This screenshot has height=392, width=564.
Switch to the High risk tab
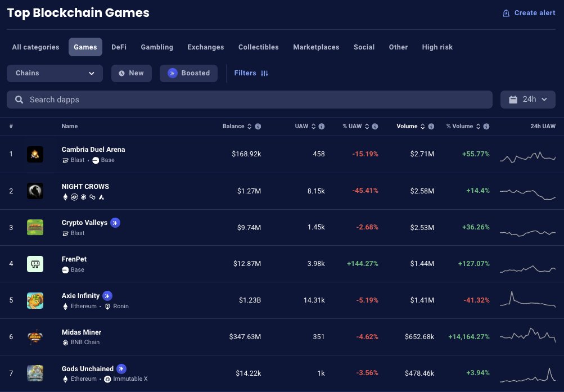pyautogui.click(x=437, y=47)
